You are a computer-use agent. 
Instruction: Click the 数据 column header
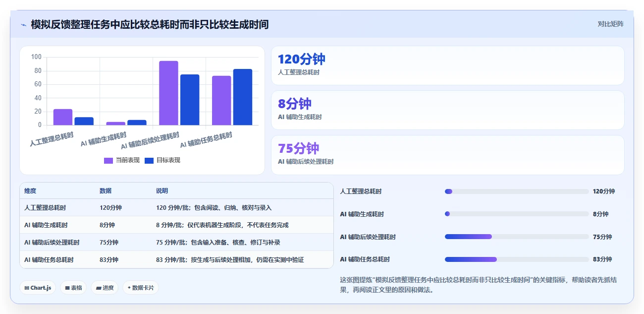pos(106,191)
